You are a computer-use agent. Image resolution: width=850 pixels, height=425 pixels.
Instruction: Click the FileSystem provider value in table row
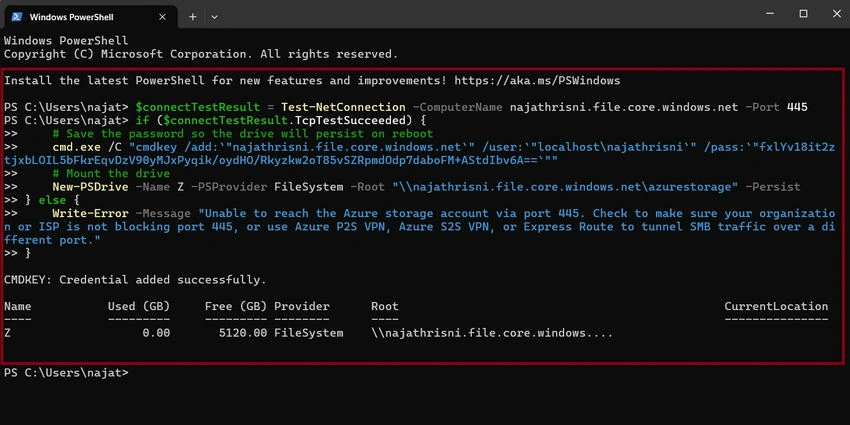point(308,333)
